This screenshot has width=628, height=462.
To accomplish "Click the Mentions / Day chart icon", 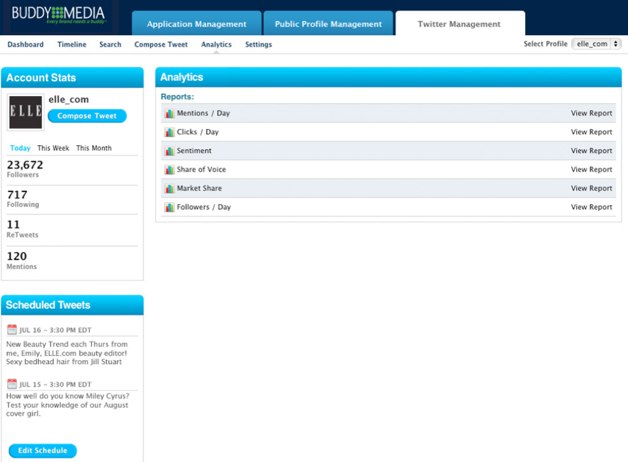I will click(169, 114).
